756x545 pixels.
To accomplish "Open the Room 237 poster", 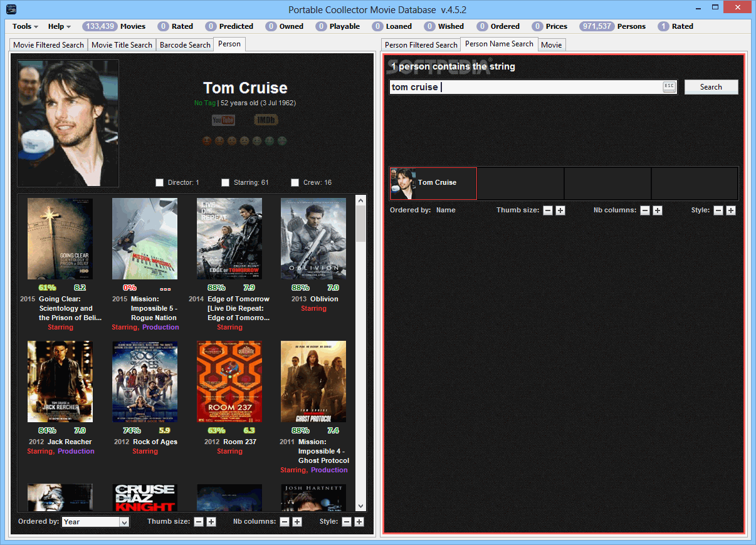I will (x=229, y=381).
